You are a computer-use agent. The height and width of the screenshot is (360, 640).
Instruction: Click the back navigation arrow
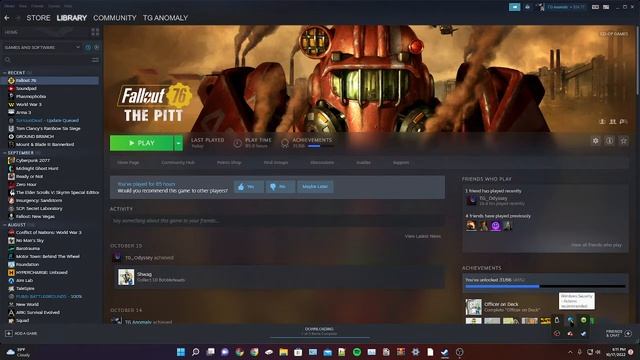(x=7, y=18)
